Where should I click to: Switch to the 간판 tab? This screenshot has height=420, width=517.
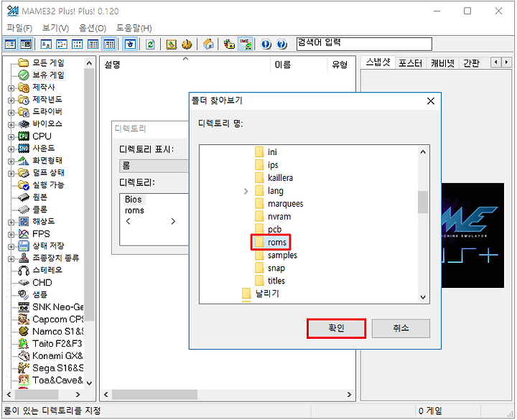coord(471,63)
